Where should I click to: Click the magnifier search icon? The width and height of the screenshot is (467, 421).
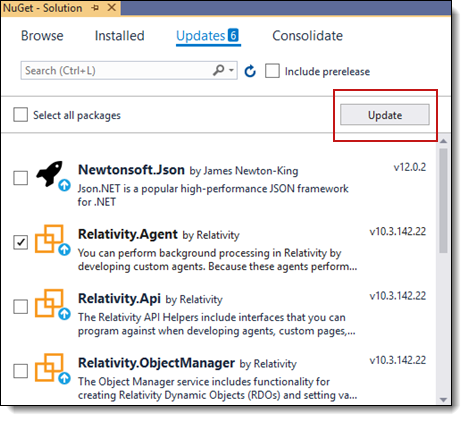coord(219,70)
